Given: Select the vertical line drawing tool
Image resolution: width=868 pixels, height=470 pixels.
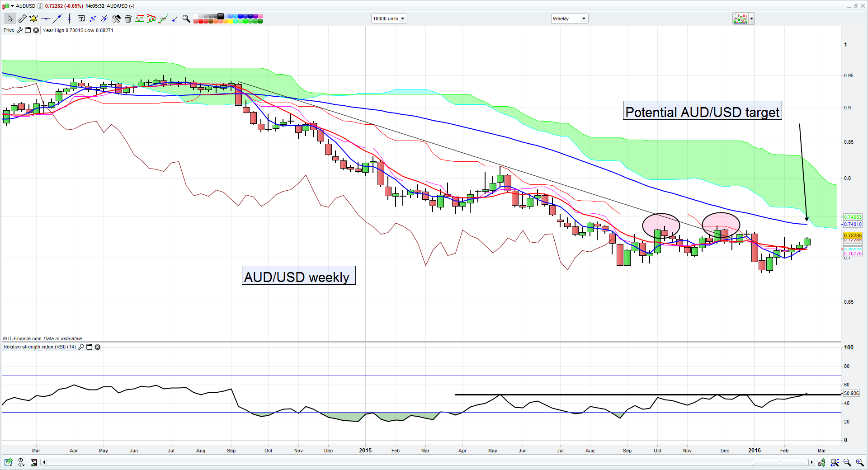Looking at the screenshot, I should pyautogui.click(x=69, y=19).
